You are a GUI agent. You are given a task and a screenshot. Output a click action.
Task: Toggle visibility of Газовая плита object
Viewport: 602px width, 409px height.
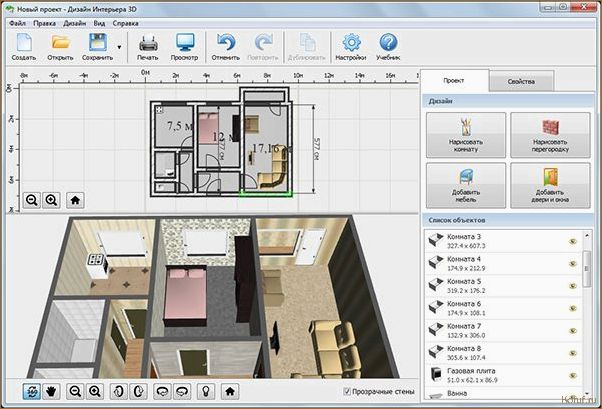[x=573, y=375]
